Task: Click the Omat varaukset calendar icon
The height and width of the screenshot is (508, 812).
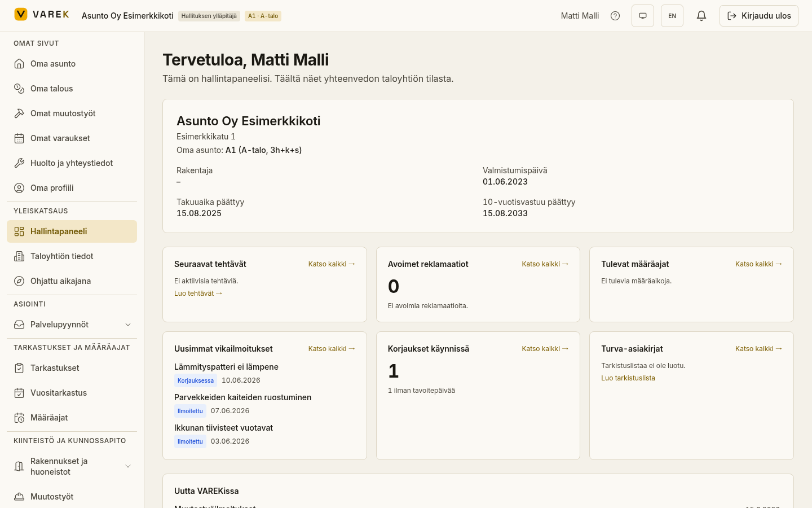Action: 19,138
